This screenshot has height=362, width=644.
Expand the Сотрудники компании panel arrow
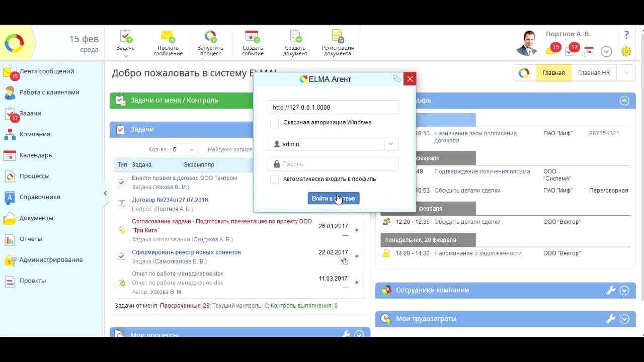pos(625,290)
